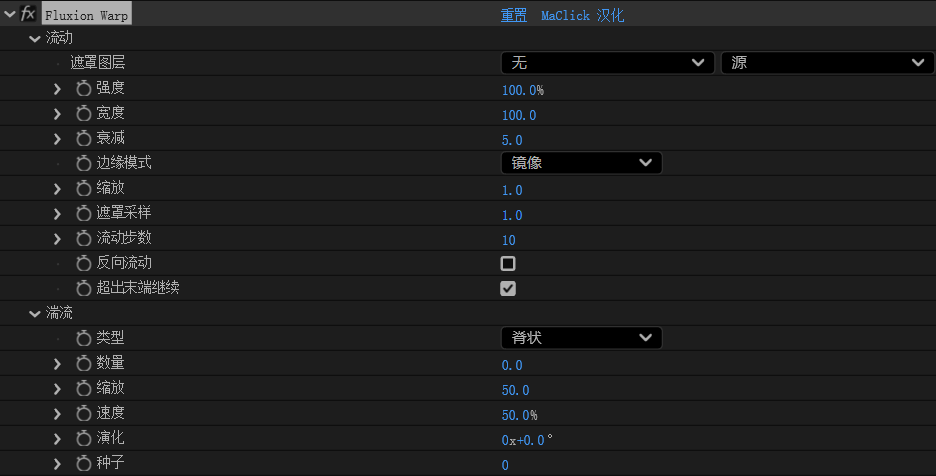Open the 类型 dropdown showing 脊状
This screenshot has width=936, height=476.
[x=581, y=338]
